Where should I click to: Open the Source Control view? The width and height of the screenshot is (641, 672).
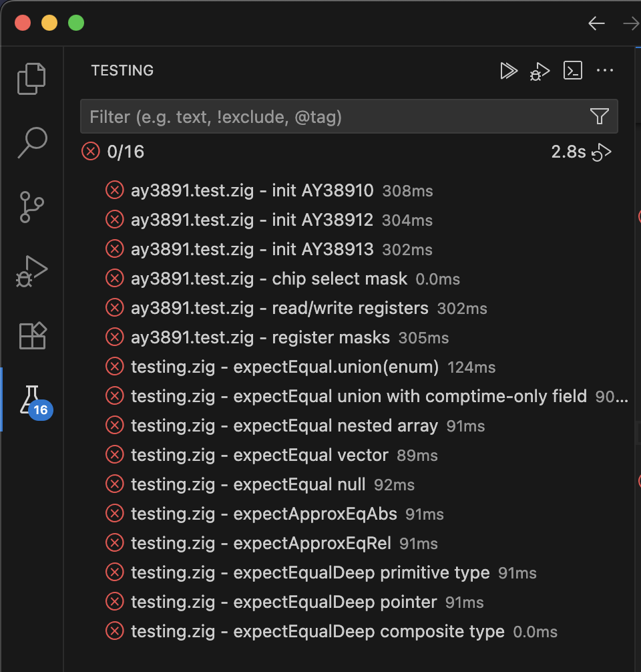pyautogui.click(x=31, y=206)
